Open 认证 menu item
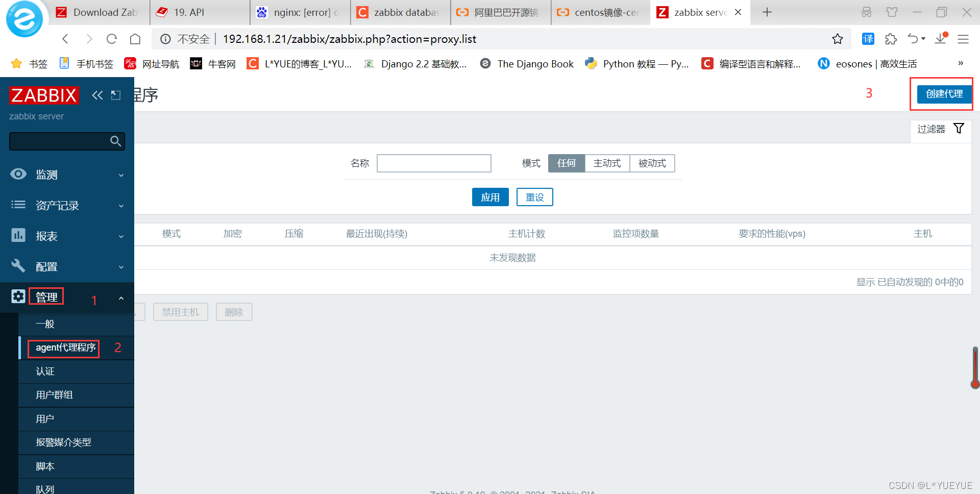Screen dimensions: 980x494 (x=76, y=372)
